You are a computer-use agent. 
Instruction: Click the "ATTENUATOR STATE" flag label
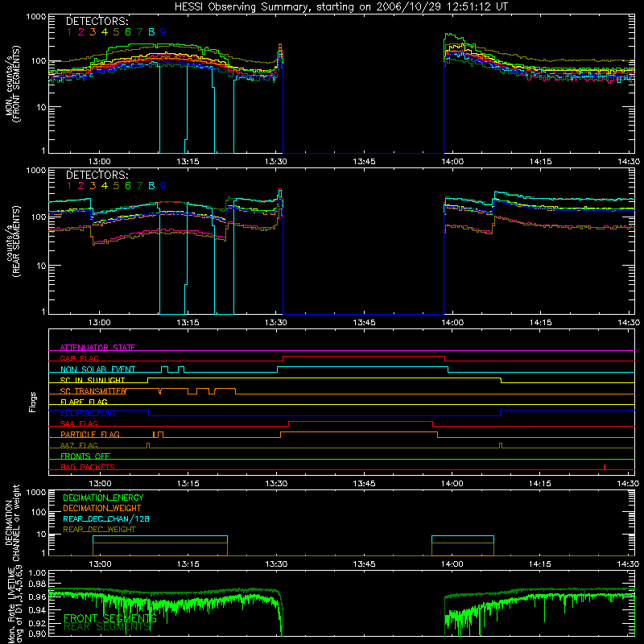pyautogui.click(x=97, y=348)
